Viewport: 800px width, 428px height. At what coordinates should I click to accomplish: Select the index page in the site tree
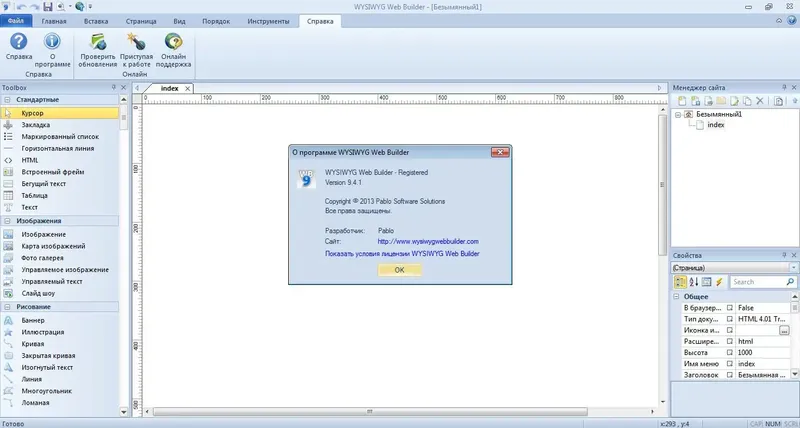click(x=715, y=125)
